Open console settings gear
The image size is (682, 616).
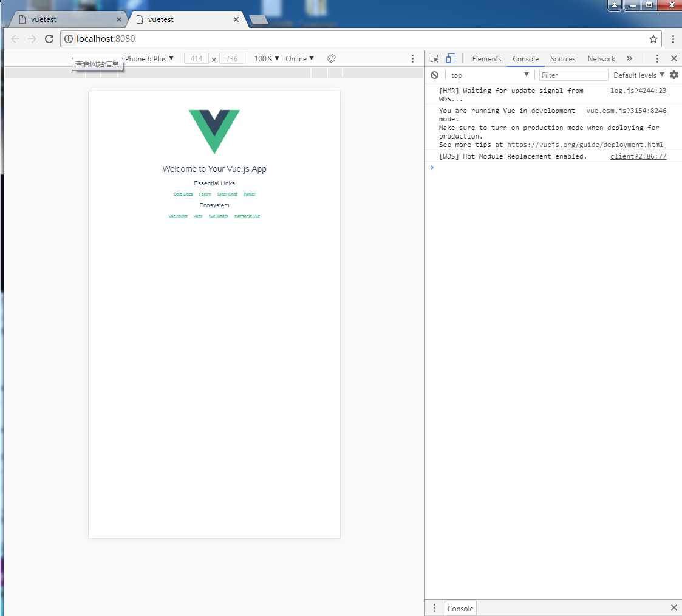pyautogui.click(x=673, y=75)
